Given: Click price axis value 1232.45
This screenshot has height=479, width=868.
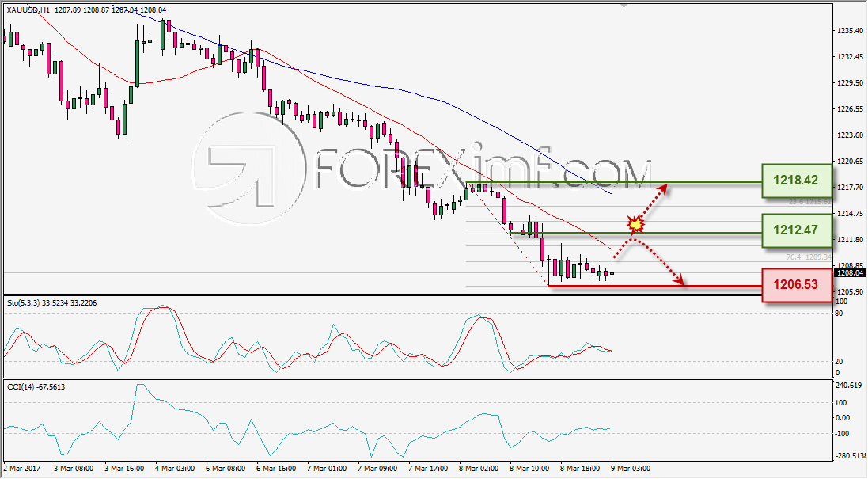Looking at the screenshot, I should 850,56.
